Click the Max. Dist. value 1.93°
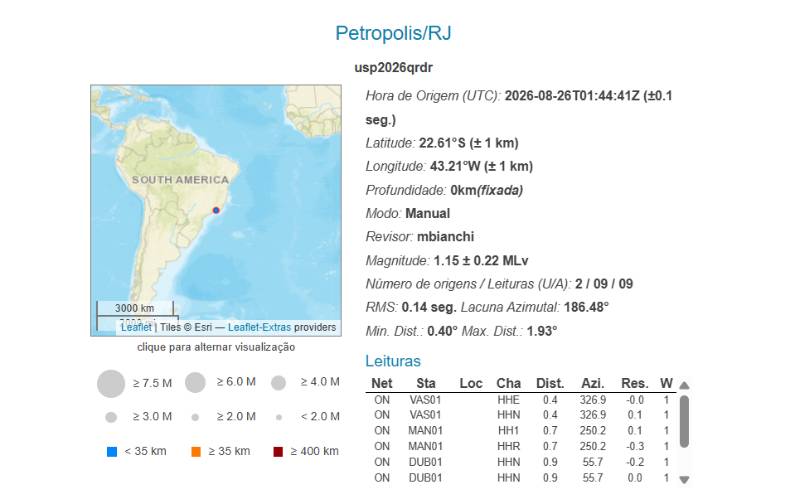This screenshot has height=500, width=800. pos(542,332)
